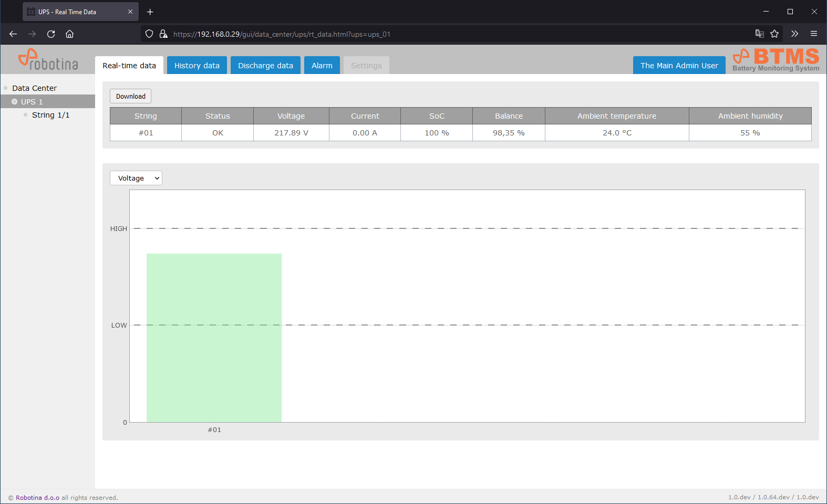View site security padlock details
This screenshot has width=827, height=504.
(163, 34)
